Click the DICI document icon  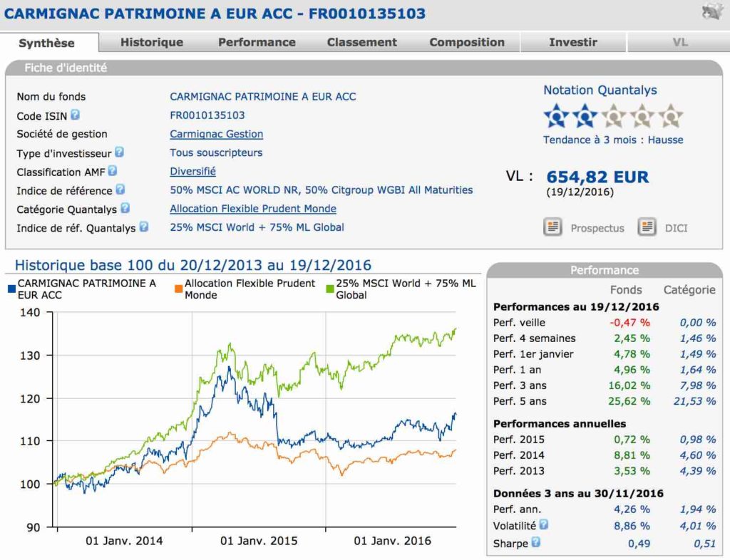[647, 227]
